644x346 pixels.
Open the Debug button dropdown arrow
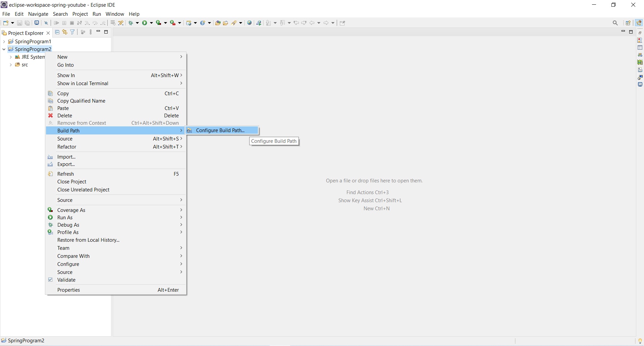click(138, 23)
